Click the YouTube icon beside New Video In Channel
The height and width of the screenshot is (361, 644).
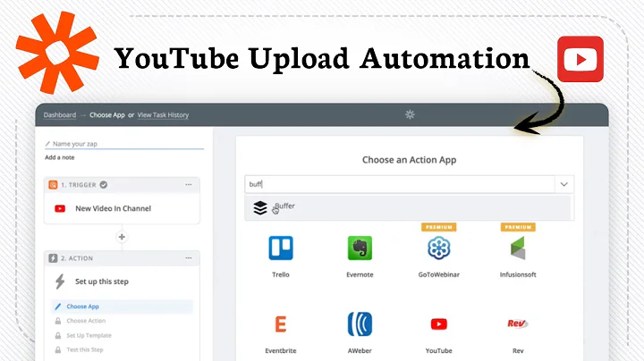click(x=60, y=208)
